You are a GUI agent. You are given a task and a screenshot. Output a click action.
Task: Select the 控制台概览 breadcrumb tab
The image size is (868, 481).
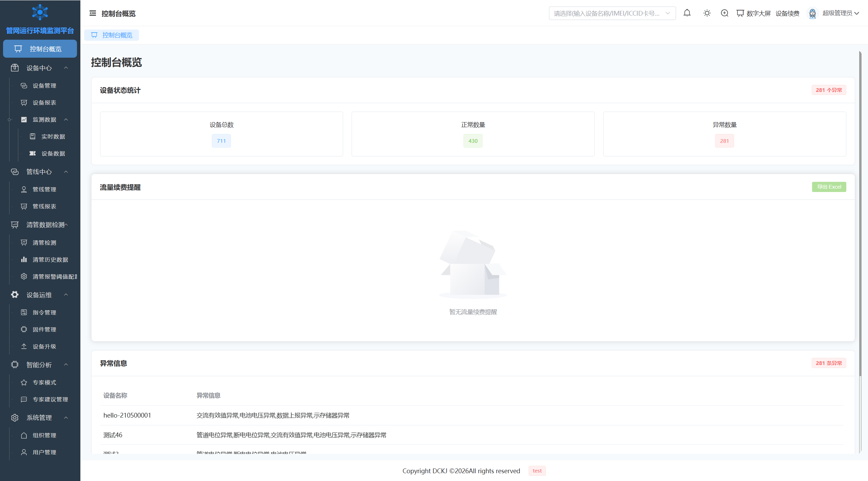pos(112,35)
